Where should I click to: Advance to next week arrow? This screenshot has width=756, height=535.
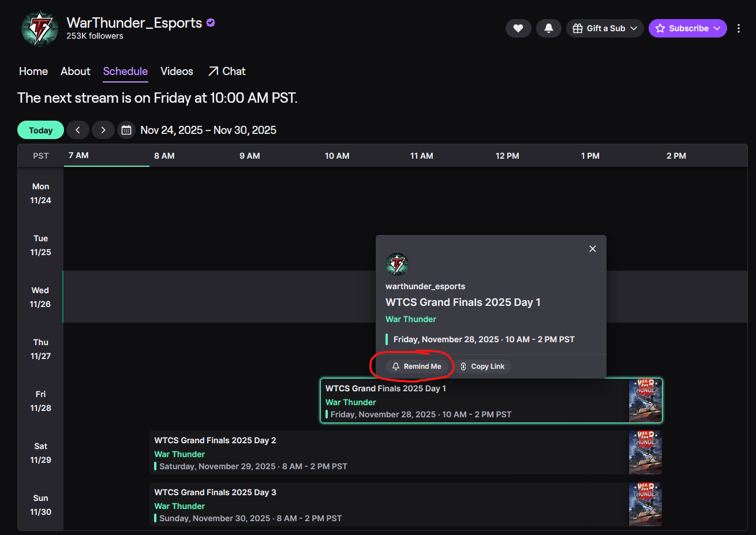point(103,130)
